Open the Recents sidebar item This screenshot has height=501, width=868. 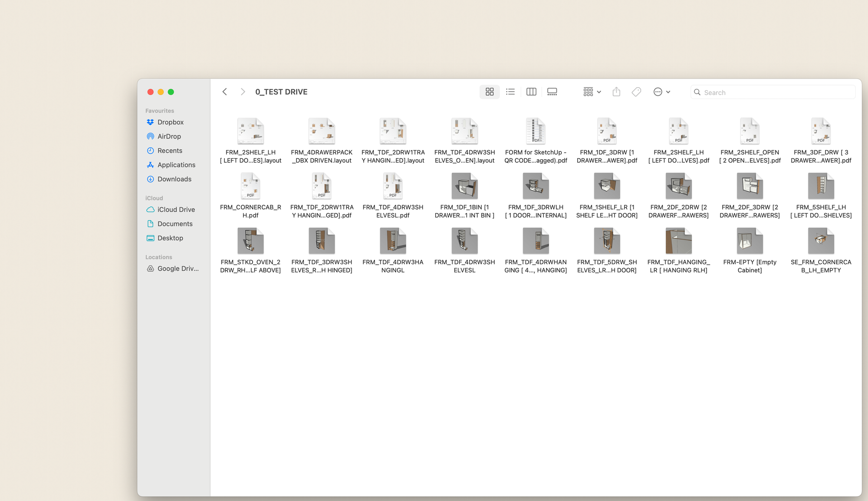coord(170,151)
